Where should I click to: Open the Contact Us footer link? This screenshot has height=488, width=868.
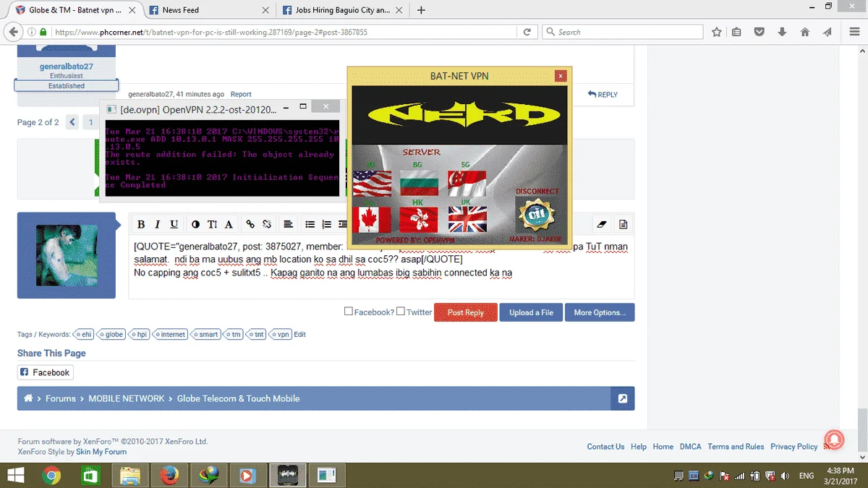(x=605, y=447)
